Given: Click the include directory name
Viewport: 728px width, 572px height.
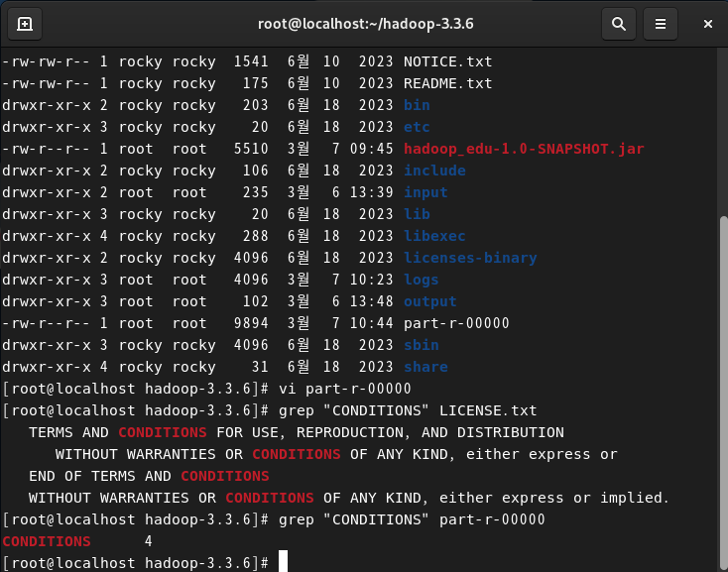Looking at the screenshot, I should [434, 171].
